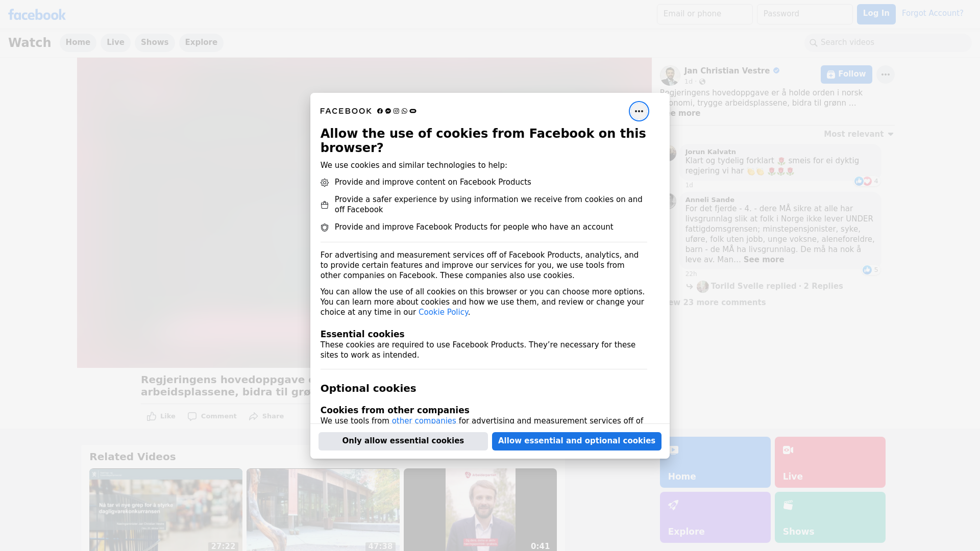980x551 pixels.
Task: Click the Log In button
Action: tap(876, 14)
